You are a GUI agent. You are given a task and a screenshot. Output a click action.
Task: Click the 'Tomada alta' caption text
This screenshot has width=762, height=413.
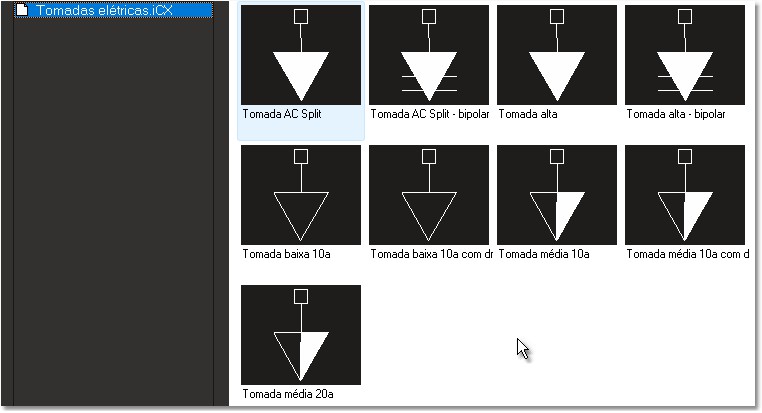coord(527,114)
